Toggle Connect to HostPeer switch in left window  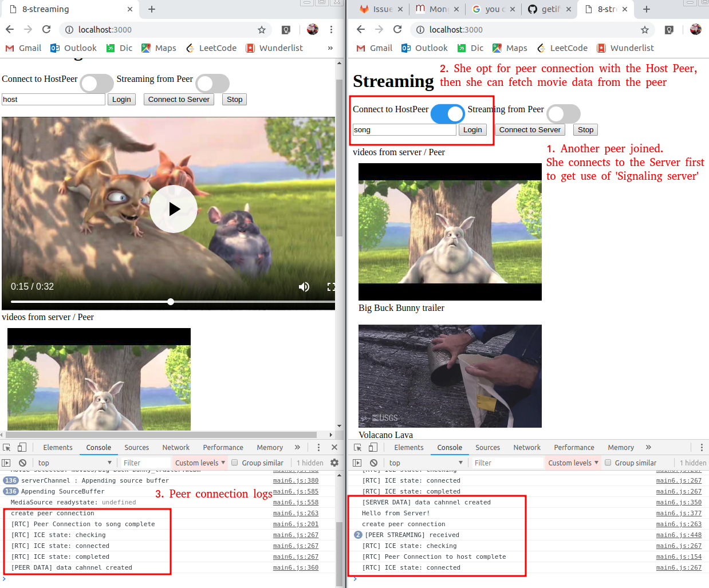pyautogui.click(x=97, y=84)
